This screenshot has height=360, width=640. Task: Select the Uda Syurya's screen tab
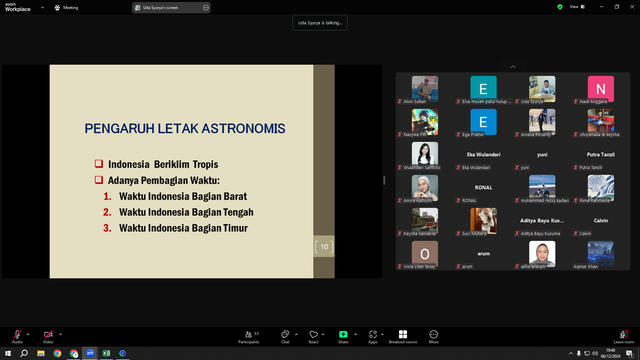171,7
